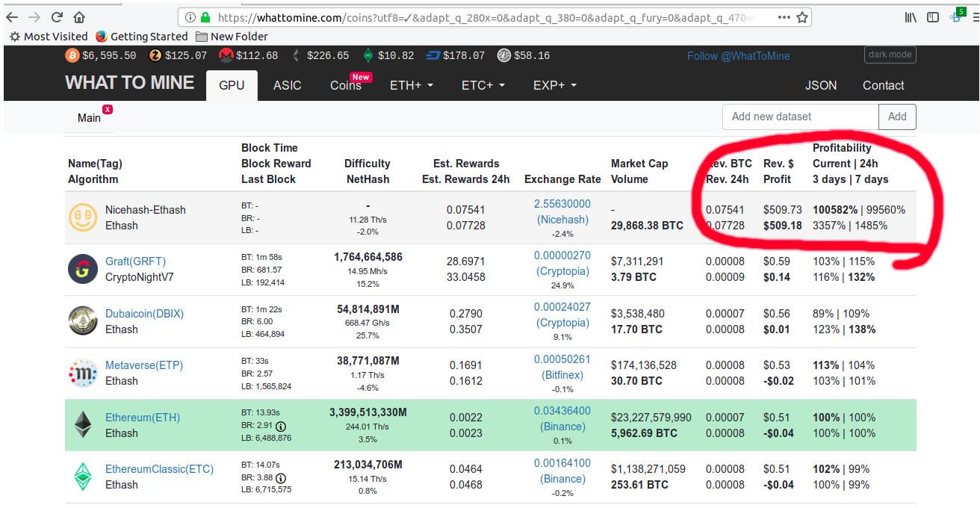This screenshot has width=980, height=508.
Task: Click the browser URL address bar
Action: (493, 17)
